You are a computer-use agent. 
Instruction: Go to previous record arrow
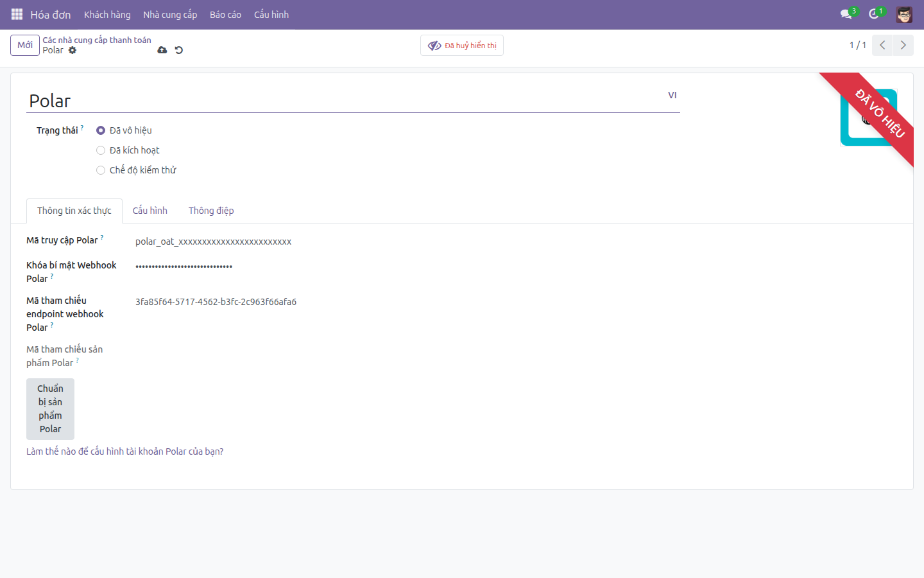(x=882, y=45)
